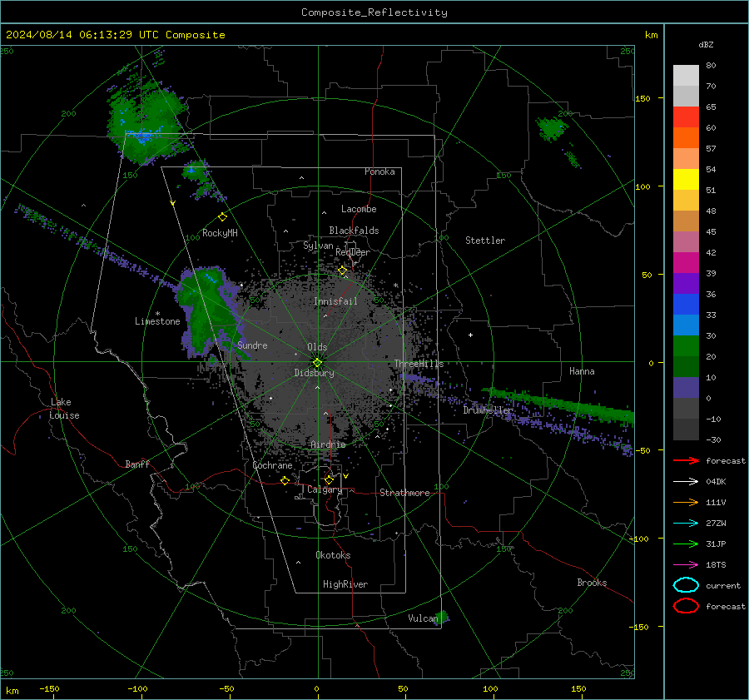Click the orange 111V arrow icon
The height and width of the screenshot is (700, 749).
point(686,502)
